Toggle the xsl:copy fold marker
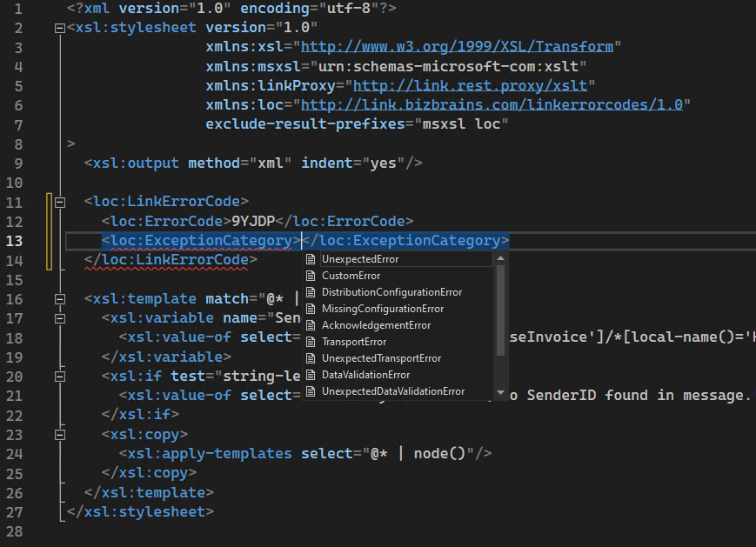 coord(59,434)
